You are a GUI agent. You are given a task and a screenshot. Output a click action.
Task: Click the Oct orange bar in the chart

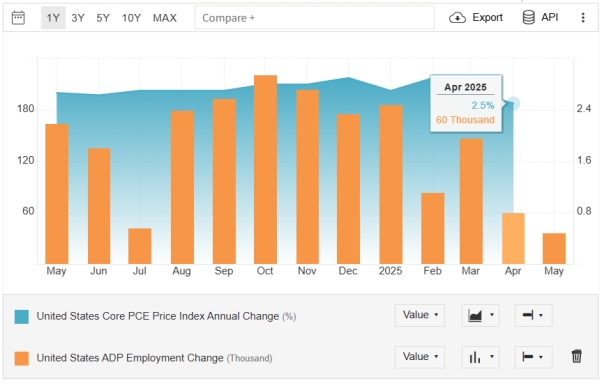pyautogui.click(x=265, y=169)
